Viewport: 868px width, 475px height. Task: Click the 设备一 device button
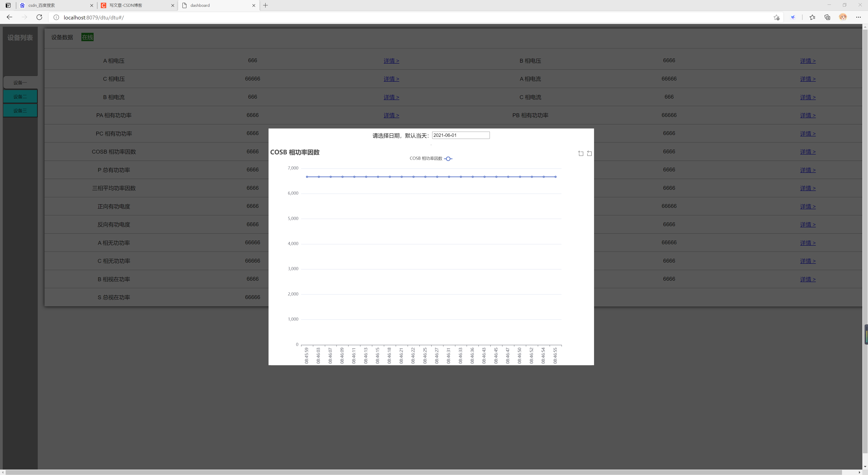tap(20, 83)
